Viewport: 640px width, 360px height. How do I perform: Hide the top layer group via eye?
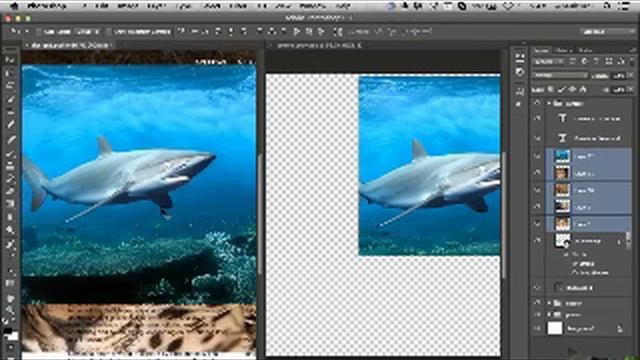click(x=537, y=103)
